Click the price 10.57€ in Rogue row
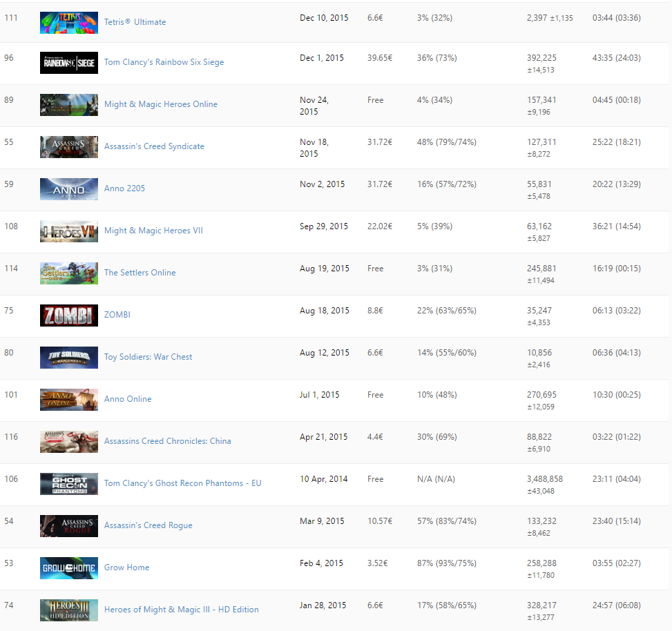 click(x=380, y=521)
